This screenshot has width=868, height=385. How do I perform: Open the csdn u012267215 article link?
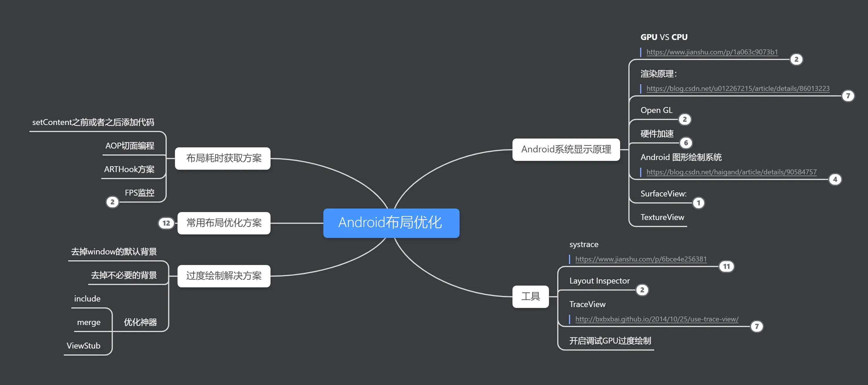(x=738, y=88)
